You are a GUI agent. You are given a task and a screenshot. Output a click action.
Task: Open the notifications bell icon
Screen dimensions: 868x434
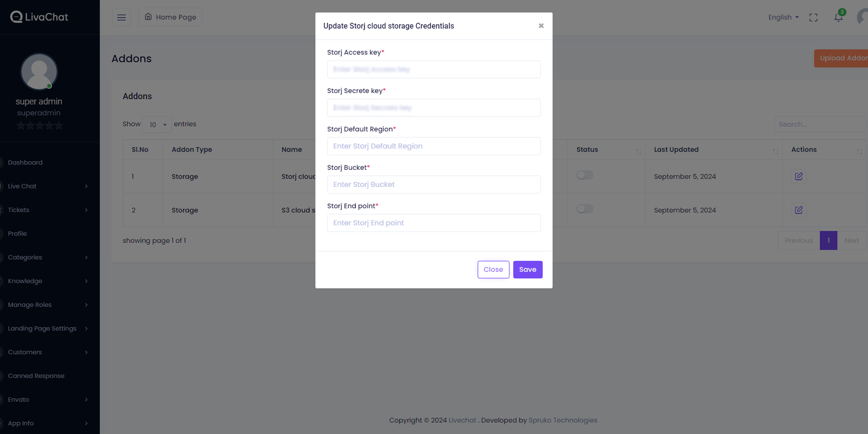point(838,18)
